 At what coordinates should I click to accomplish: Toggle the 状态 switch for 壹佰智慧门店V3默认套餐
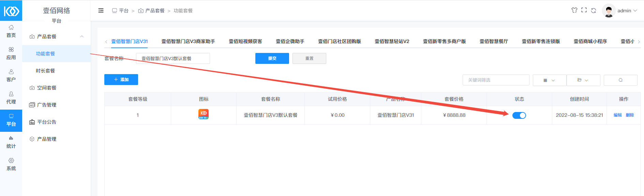519,115
